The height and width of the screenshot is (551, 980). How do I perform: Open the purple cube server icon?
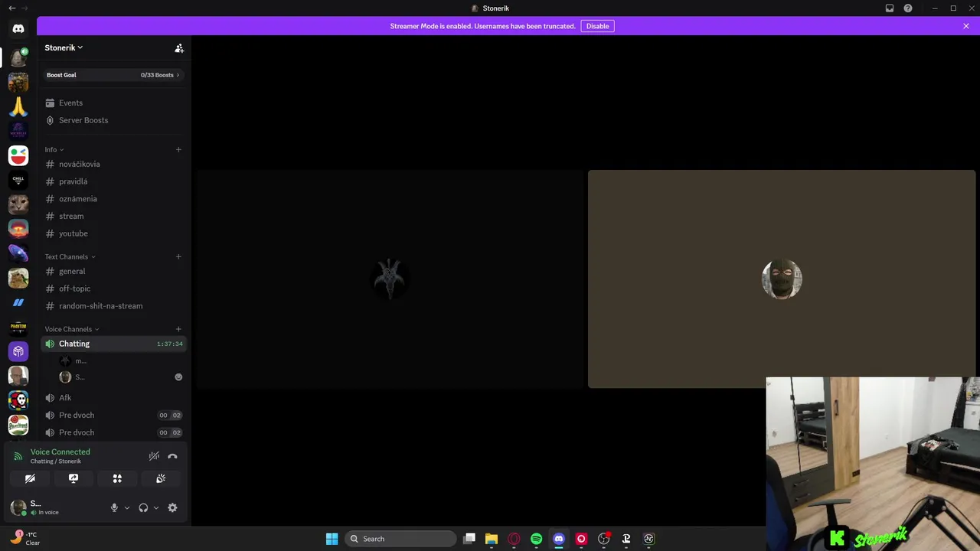18,351
